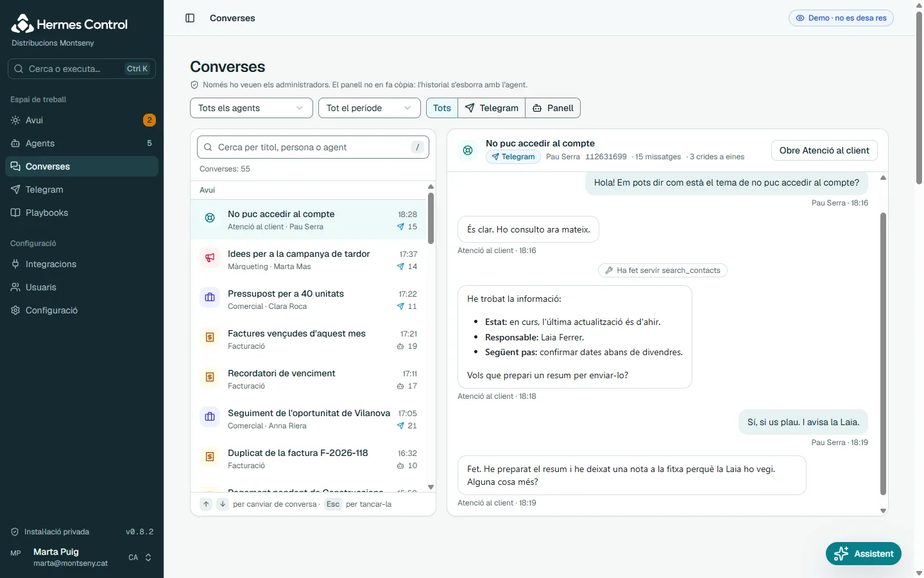Open the CA language switcher
The image size is (924, 578).
[141, 557]
